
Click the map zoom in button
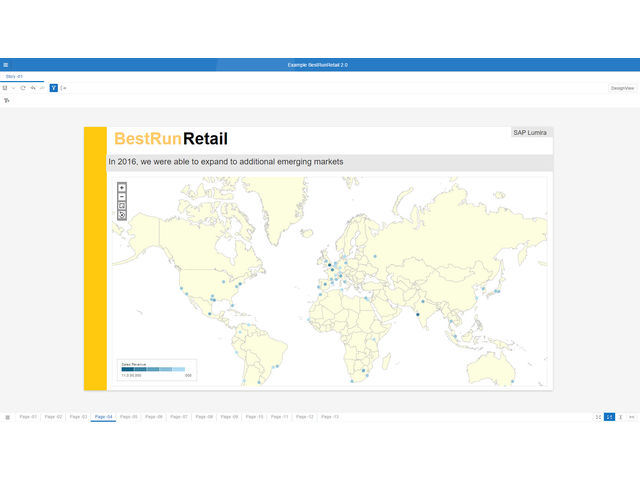click(122, 187)
